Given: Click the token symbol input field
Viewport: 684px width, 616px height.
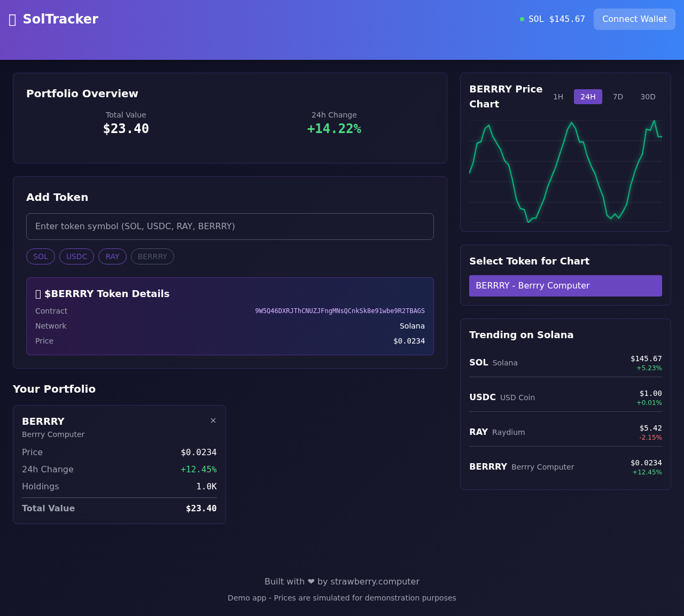Looking at the screenshot, I should coord(230,227).
